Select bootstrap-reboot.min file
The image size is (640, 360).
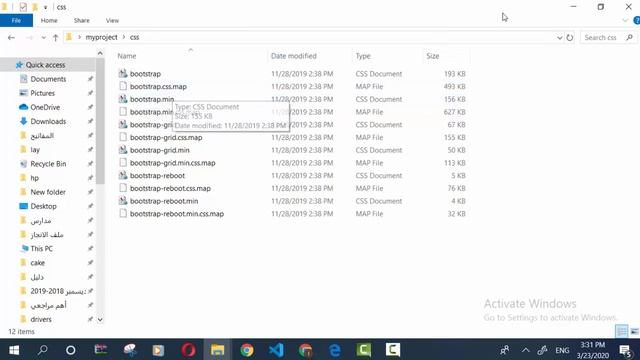(x=164, y=201)
